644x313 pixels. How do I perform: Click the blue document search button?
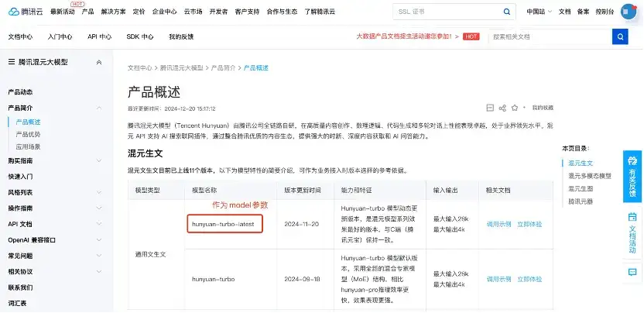pos(620,36)
